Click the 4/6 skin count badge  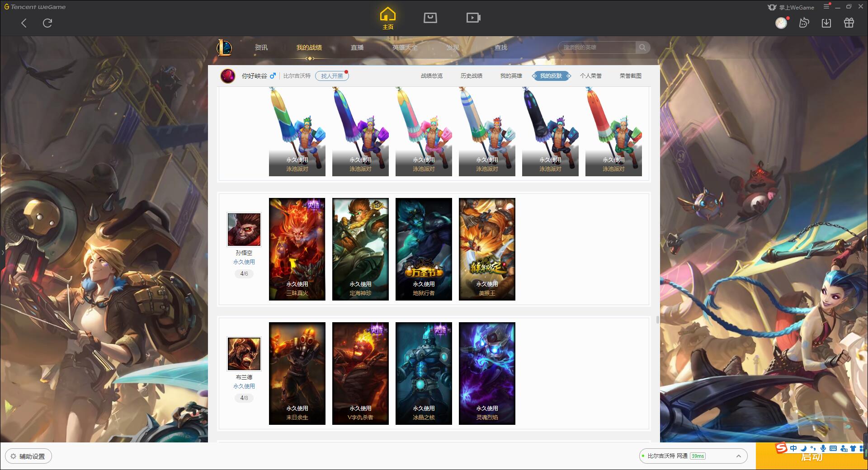[244, 274]
